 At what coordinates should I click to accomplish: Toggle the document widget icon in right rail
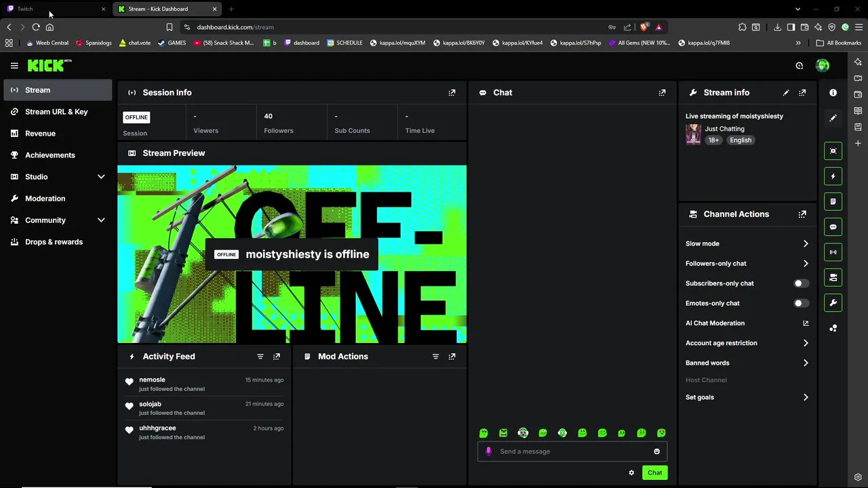[x=833, y=201]
